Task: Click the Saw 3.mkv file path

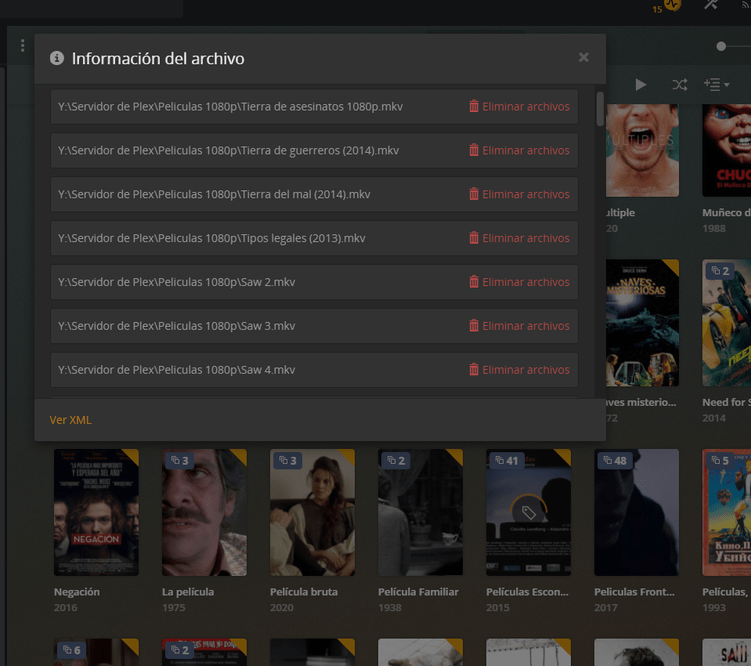Action: (177, 326)
